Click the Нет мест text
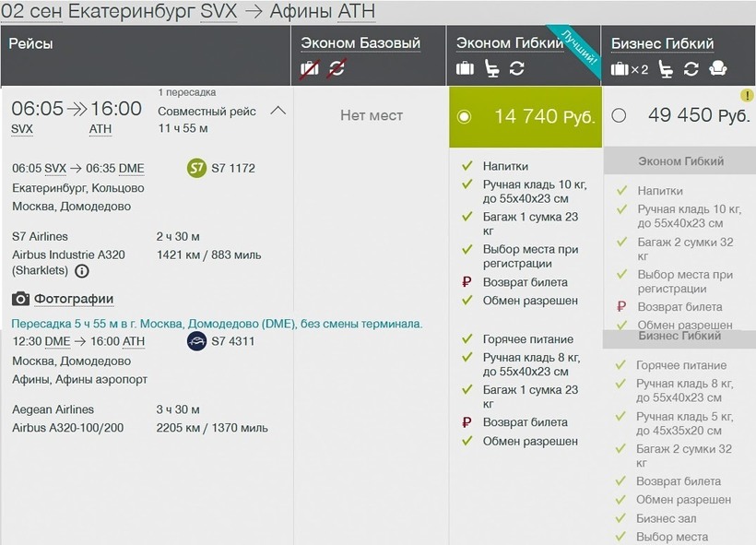The image size is (756, 545). click(x=372, y=116)
